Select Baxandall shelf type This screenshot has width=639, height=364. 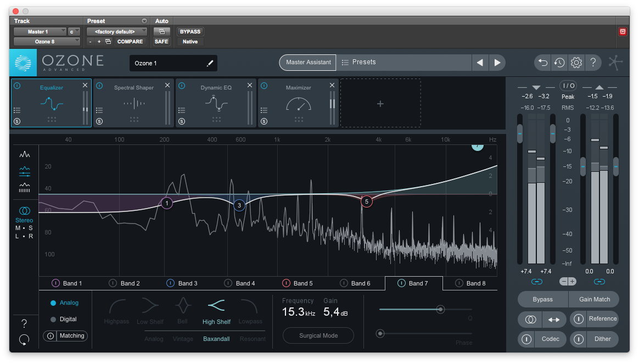216,339
